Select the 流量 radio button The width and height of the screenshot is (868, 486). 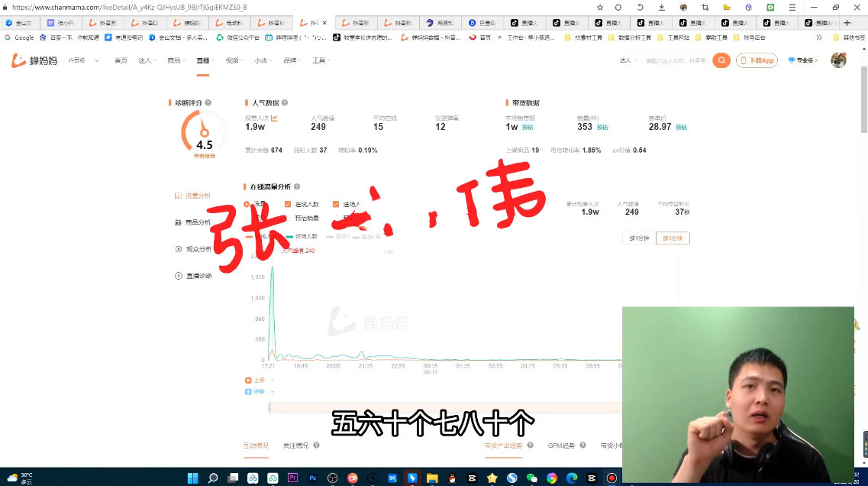(247, 203)
